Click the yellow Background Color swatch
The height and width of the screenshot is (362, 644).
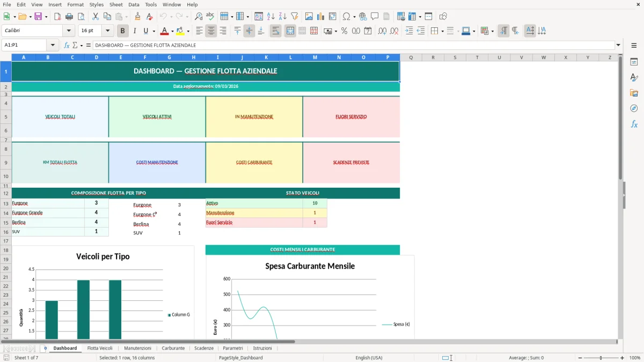pos(180,31)
